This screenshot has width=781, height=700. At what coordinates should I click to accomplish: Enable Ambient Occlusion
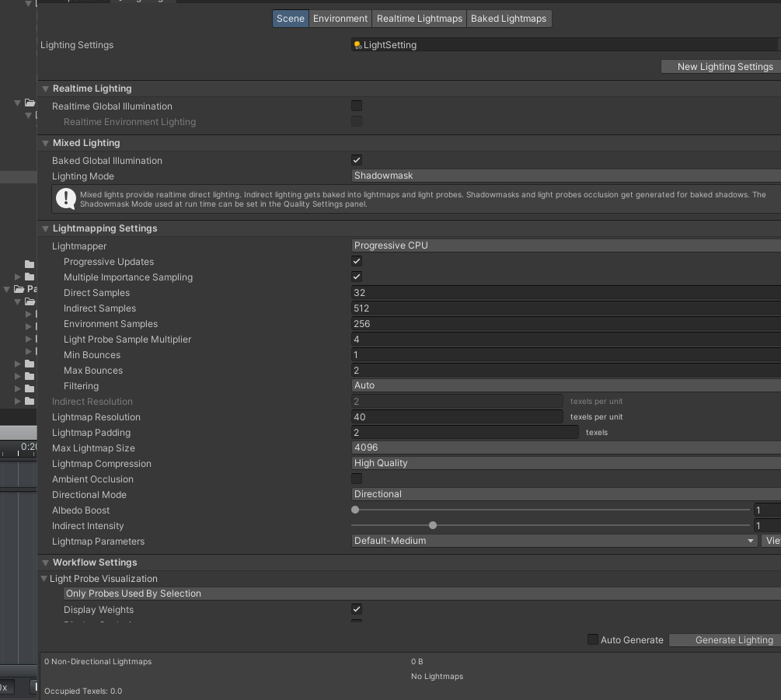(x=357, y=479)
